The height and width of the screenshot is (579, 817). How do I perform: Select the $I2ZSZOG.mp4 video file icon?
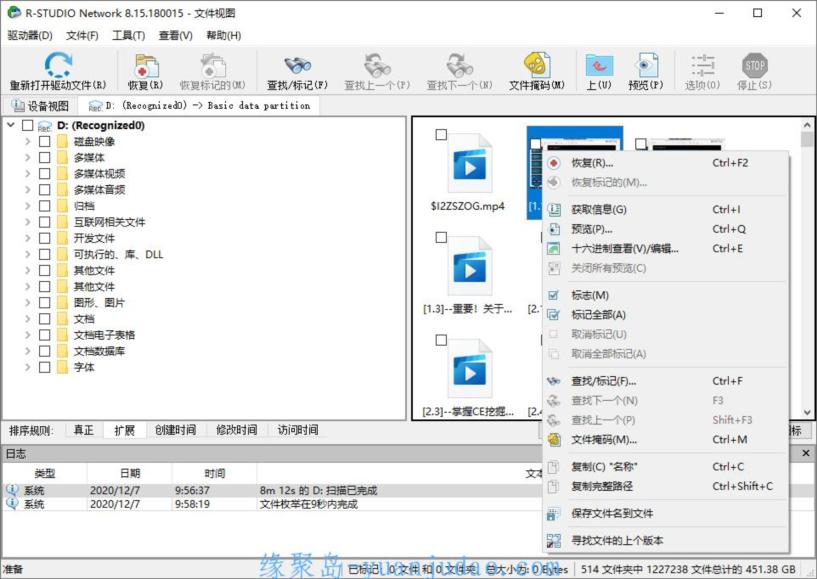[x=469, y=164]
